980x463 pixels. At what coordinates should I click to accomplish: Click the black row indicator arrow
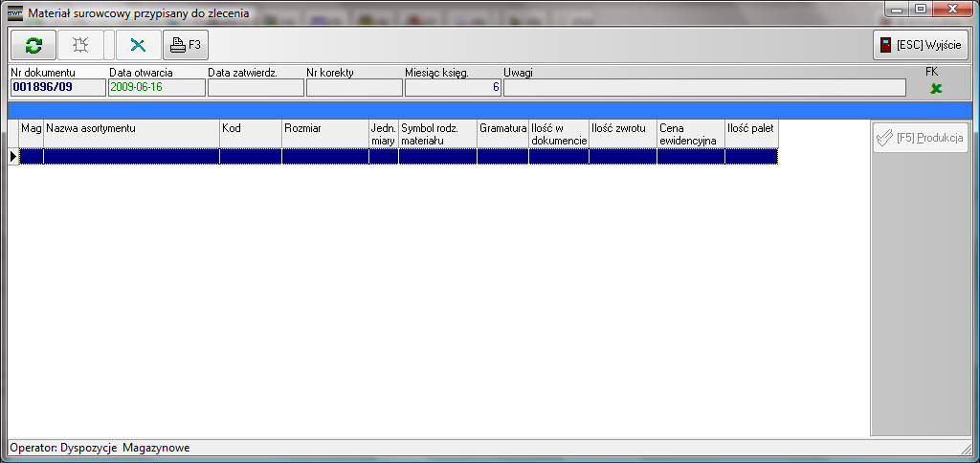pos(13,156)
